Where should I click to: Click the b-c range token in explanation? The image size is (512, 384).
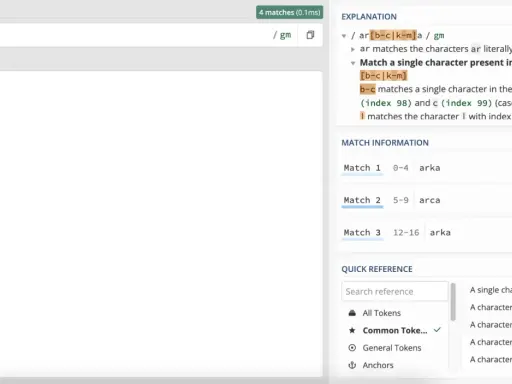coord(367,89)
